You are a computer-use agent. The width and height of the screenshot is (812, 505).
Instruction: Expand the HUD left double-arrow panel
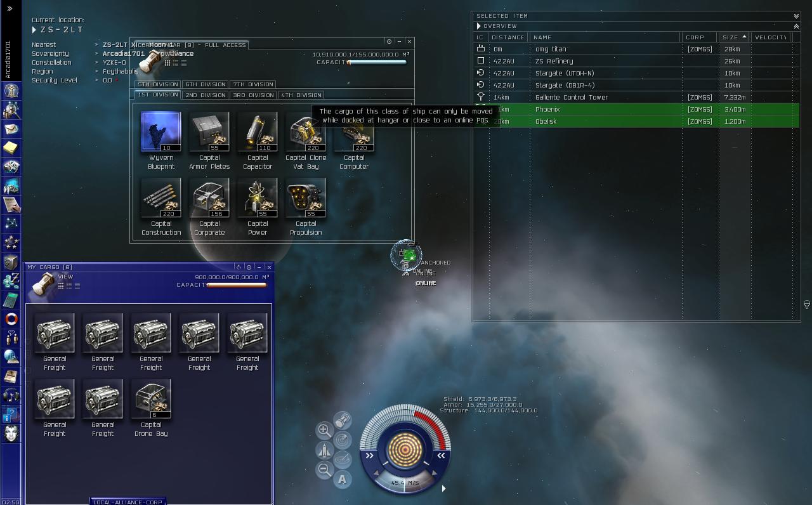coord(370,455)
